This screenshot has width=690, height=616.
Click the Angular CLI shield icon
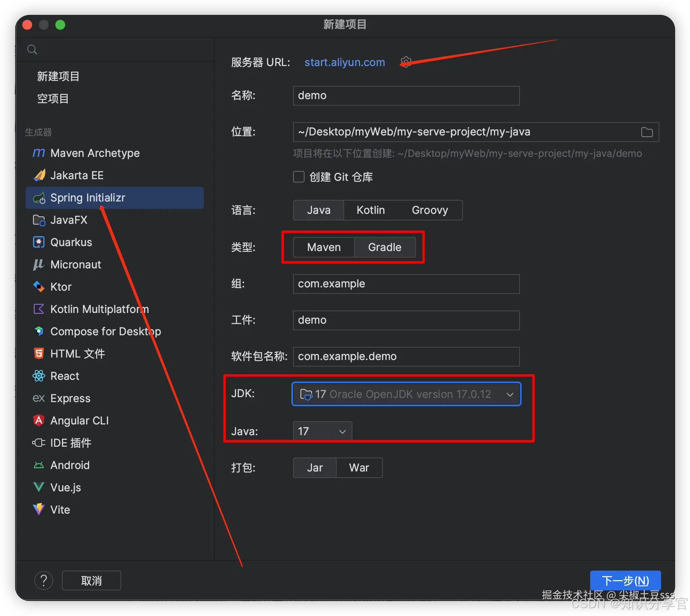(x=39, y=421)
